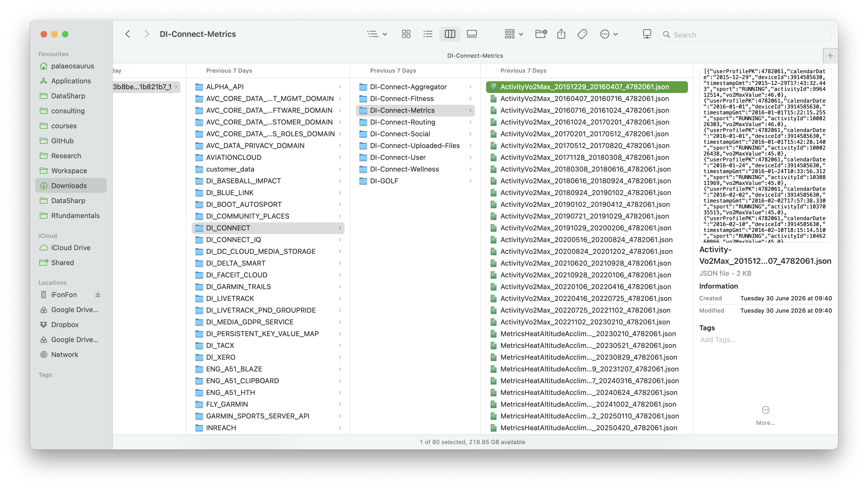Open iCloud Drive in the sidebar
868x489 pixels.
point(71,247)
